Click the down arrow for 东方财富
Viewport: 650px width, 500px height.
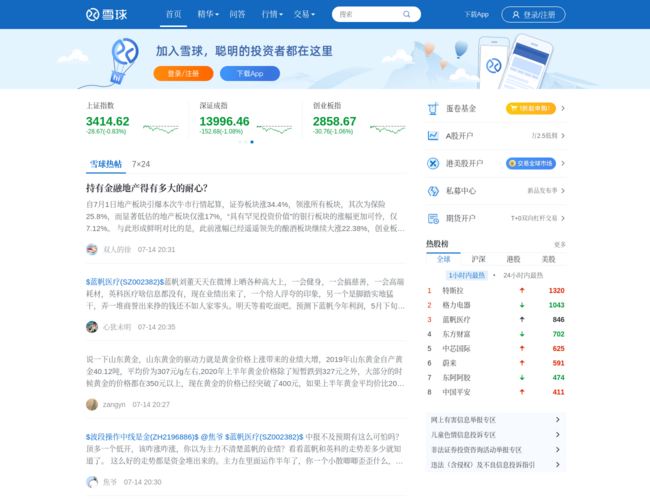click(522, 334)
